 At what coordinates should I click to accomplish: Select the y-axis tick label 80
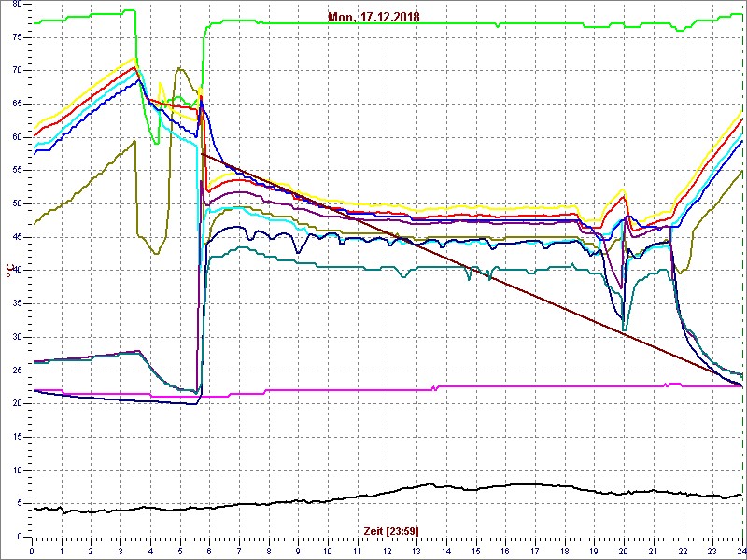(16, 4)
